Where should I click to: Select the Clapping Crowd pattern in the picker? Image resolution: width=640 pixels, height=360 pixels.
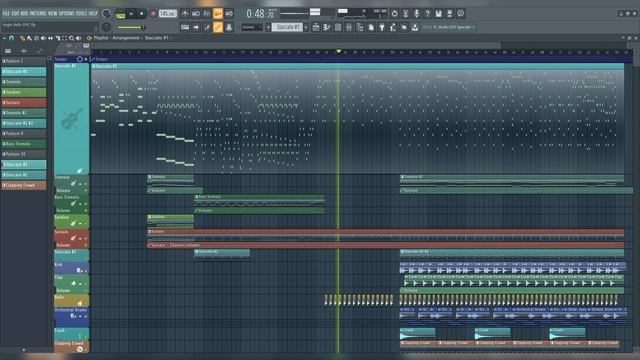(x=24, y=185)
